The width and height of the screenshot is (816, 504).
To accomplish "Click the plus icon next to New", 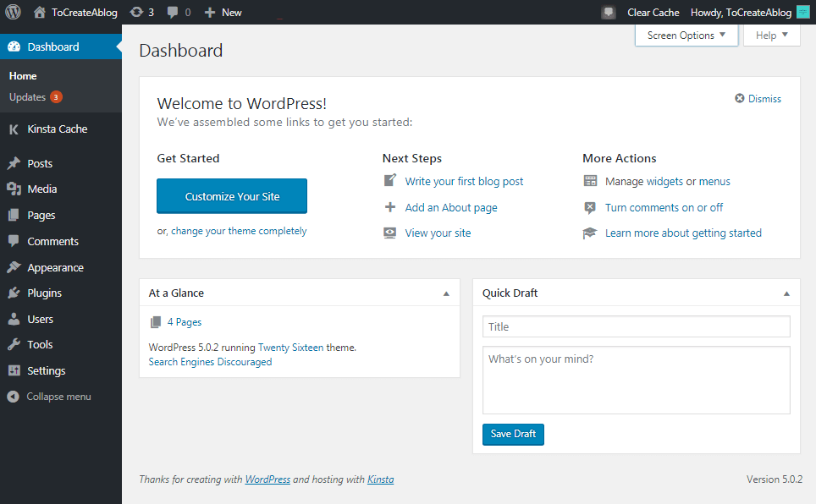I will 210,13.
